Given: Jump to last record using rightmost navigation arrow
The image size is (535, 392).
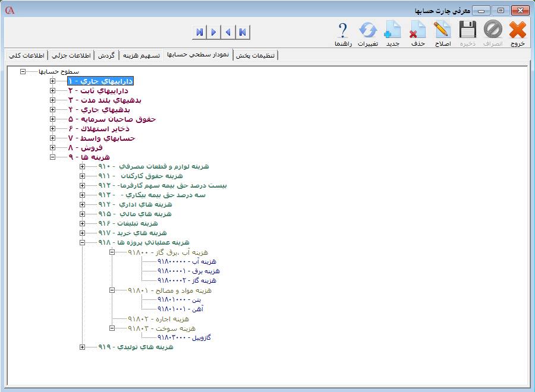Looking at the screenshot, I should pos(243,32).
